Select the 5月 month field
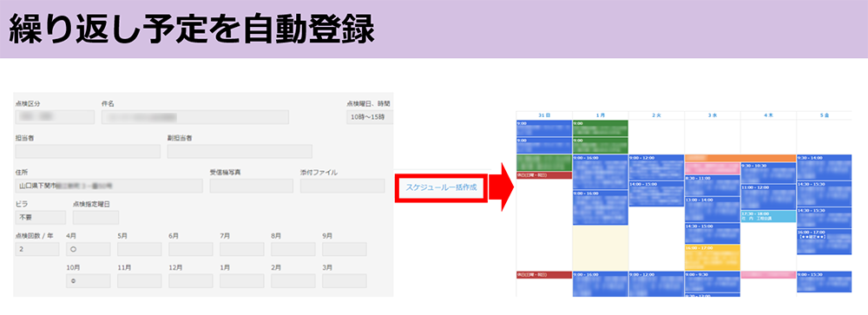The width and height of the screenshot is (868, 315). coord(140,249)
